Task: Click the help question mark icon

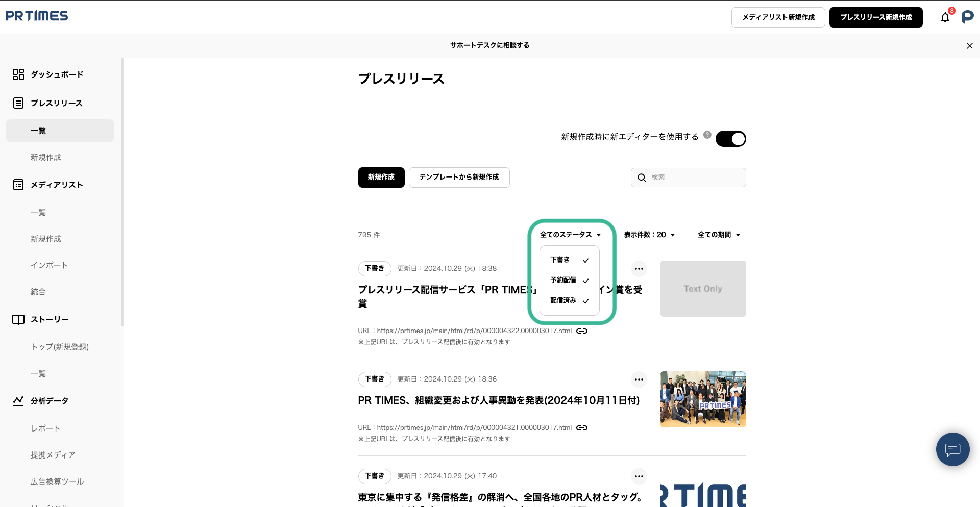Action: 707,135
